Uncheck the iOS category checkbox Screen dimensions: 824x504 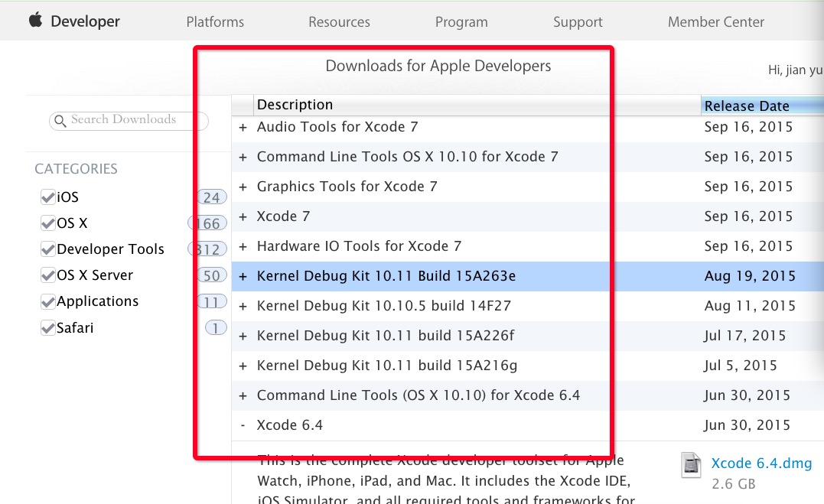pyautogui.click(x=48, y=197)
